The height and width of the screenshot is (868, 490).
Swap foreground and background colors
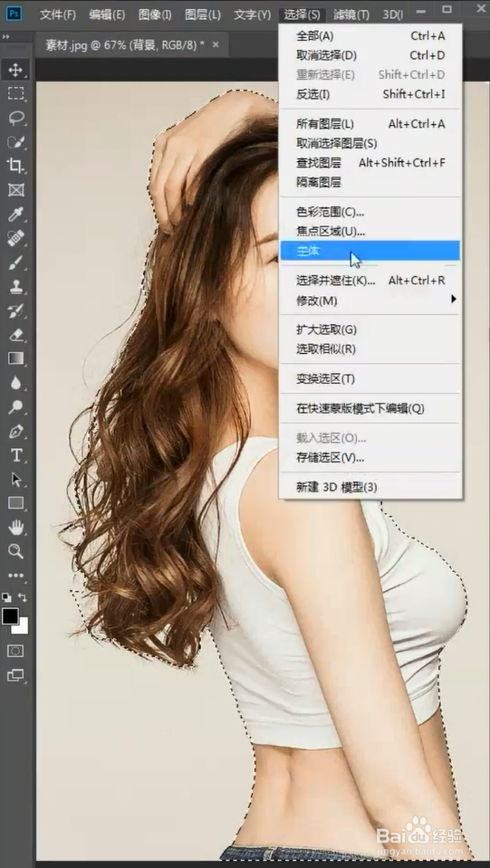pyautogui.click(x=23, y=597)
